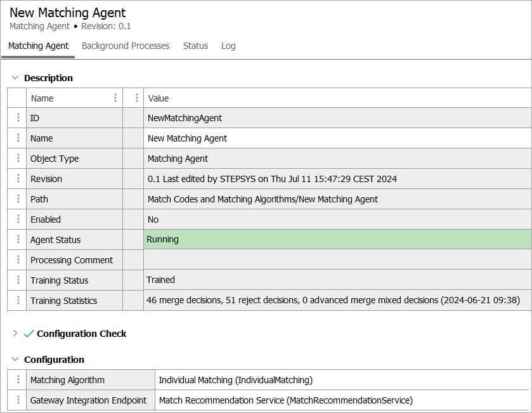Switch to the Background Processes tab

[126, 46]
